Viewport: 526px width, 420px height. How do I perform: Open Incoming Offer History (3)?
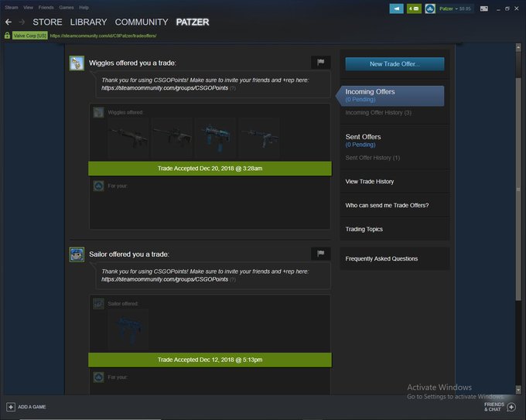pos(378,113)
